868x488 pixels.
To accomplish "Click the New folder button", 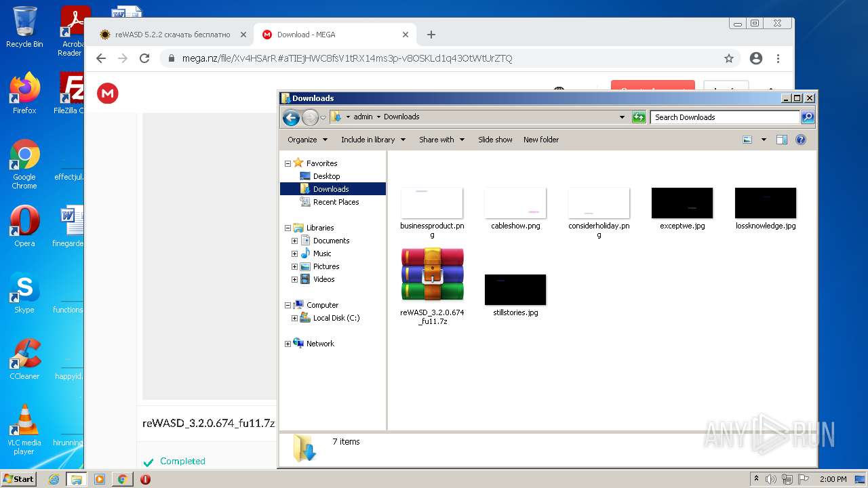I will pyautogui.click(x=541, y=140).
